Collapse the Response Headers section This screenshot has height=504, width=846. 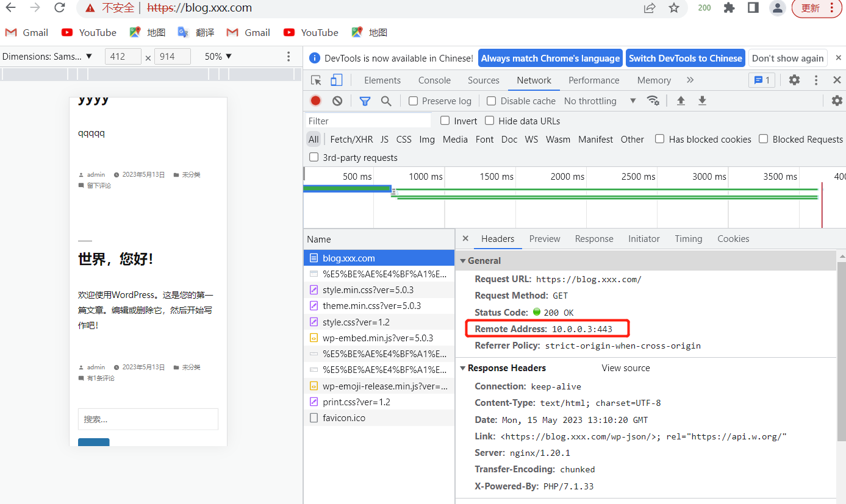click(x=463, y=368)
